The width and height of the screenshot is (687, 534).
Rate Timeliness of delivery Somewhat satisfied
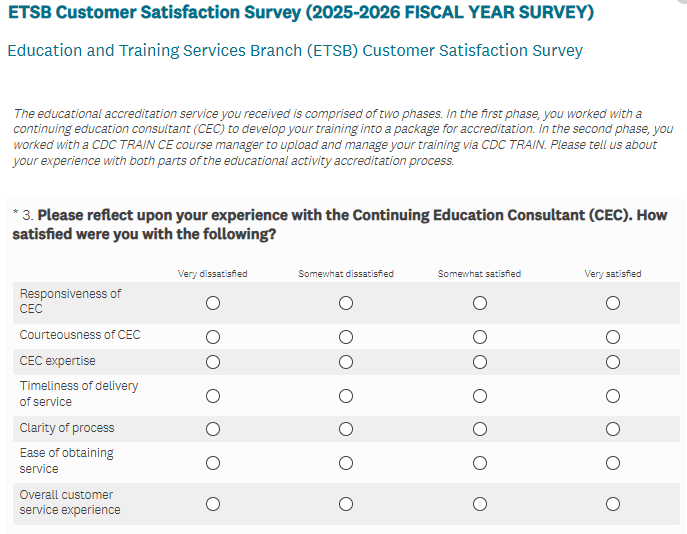[x=480, y=395]
